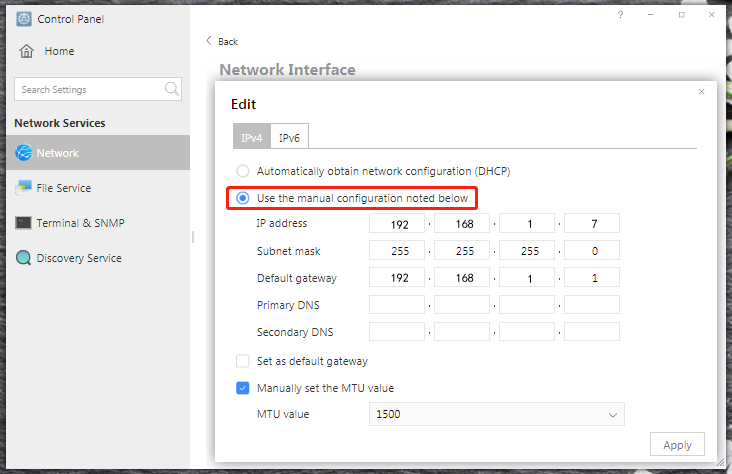732x474 pixels.
Task: Click the last Primary DNS octet field
Action: pyautogui.click(x=591, y=304)
